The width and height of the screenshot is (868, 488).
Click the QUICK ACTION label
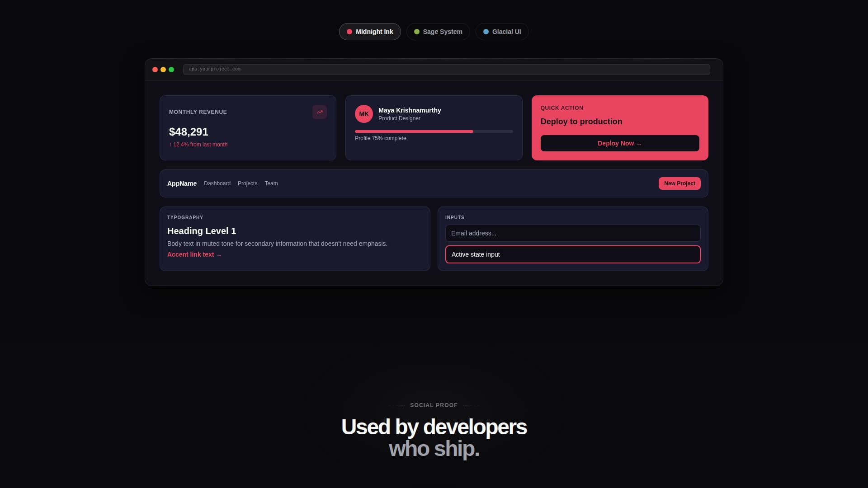point(562,108)
